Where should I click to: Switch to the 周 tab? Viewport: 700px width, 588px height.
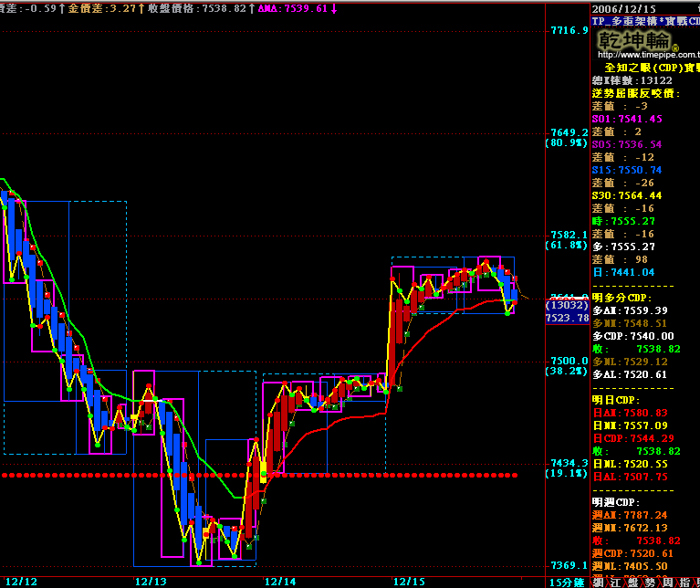coord(670,582)
